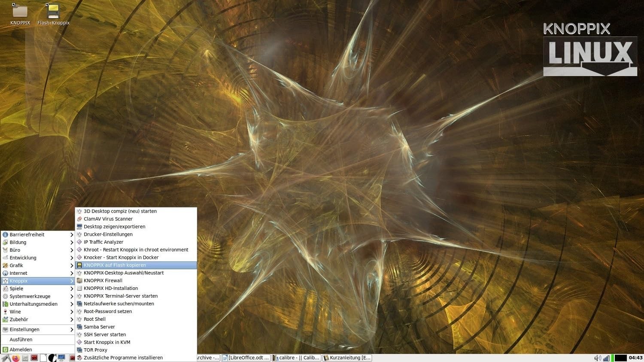Select Khroot - Restart Knoppix in chroot environment
This screenshot has width=644, height=362.
click(x=136, y=250)
